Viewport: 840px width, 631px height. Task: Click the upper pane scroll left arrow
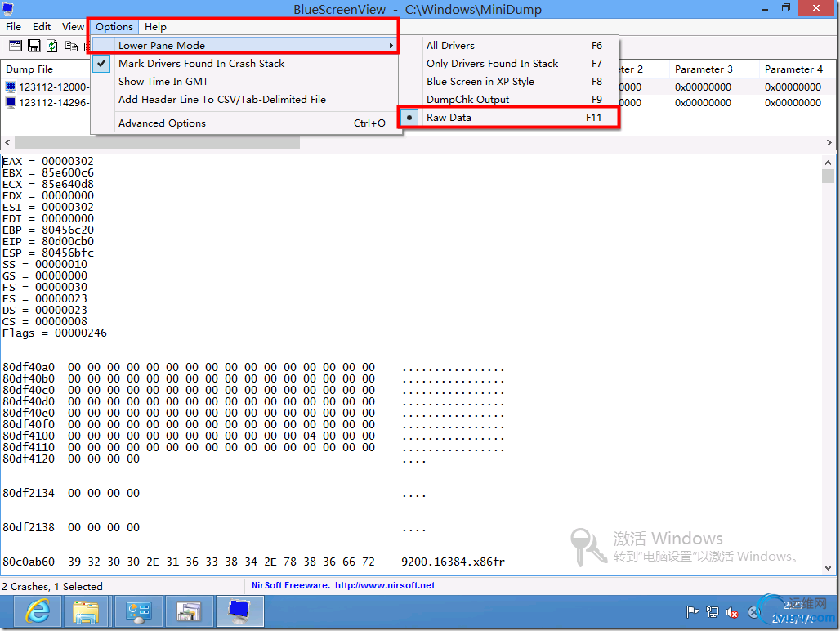click(x=7, y=142)
